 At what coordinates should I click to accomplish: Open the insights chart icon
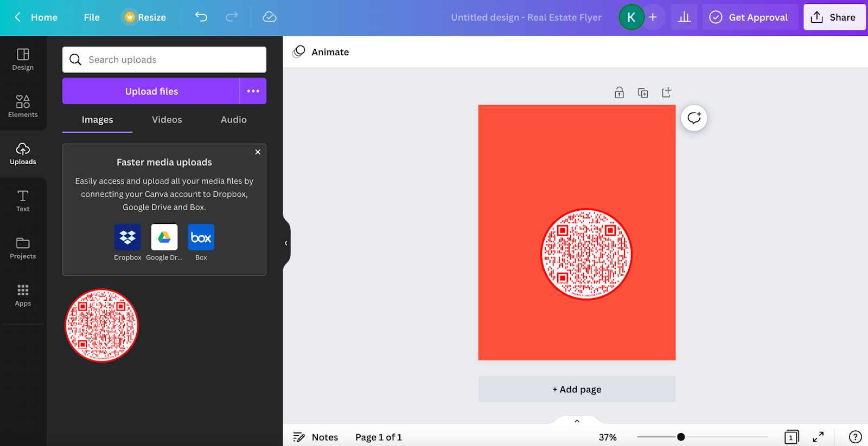(x=684, y=17)
